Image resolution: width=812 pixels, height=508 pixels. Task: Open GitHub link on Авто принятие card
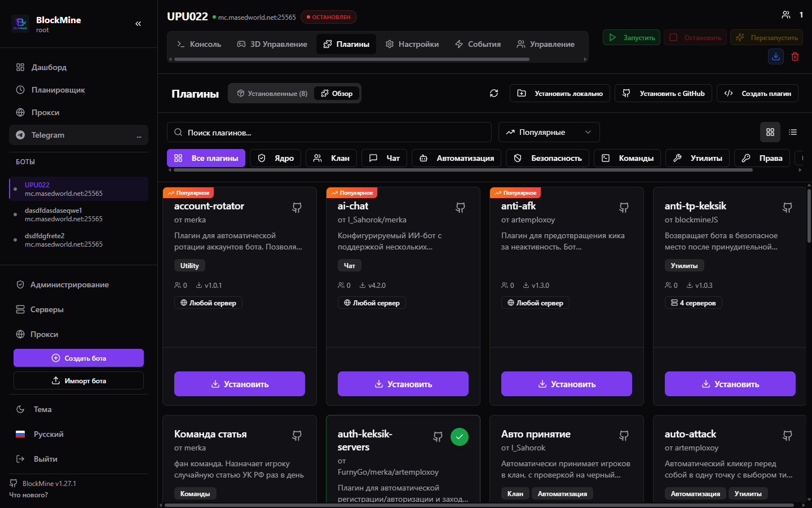tap(624, 436)
